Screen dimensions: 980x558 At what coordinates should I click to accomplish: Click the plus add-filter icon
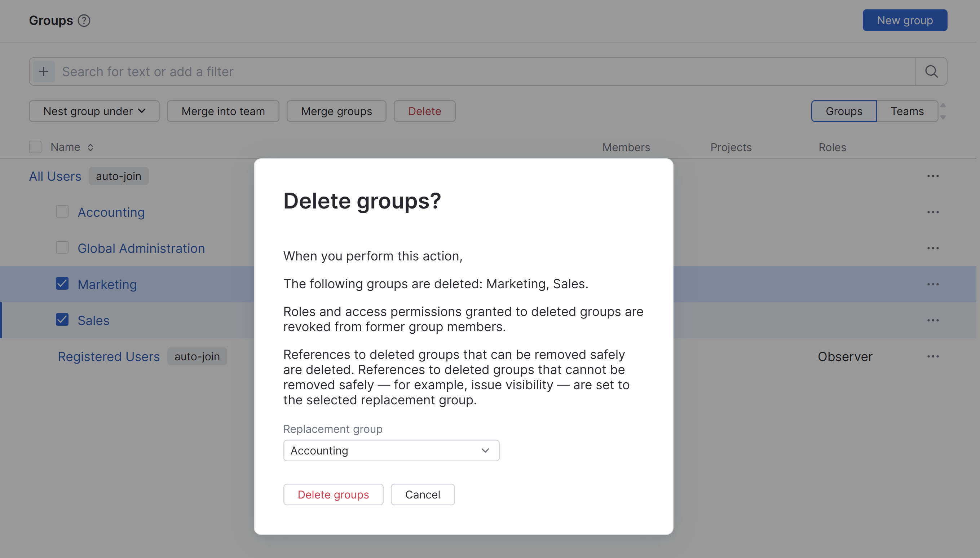tap(44, 71)
